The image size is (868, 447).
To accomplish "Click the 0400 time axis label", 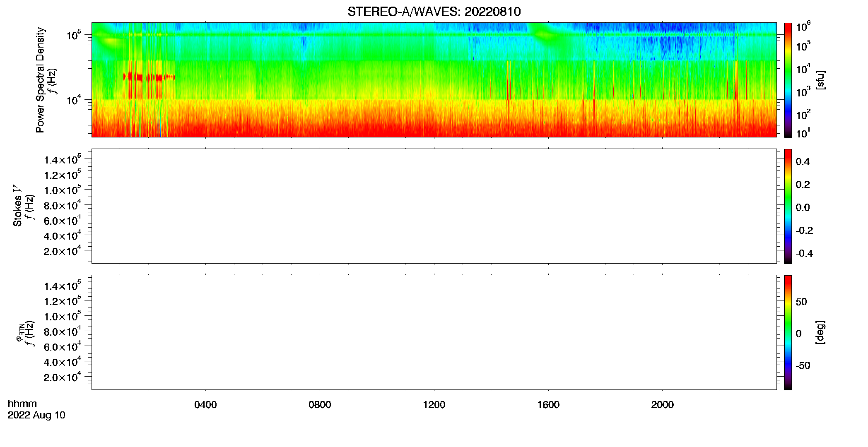I will [205, 405].
